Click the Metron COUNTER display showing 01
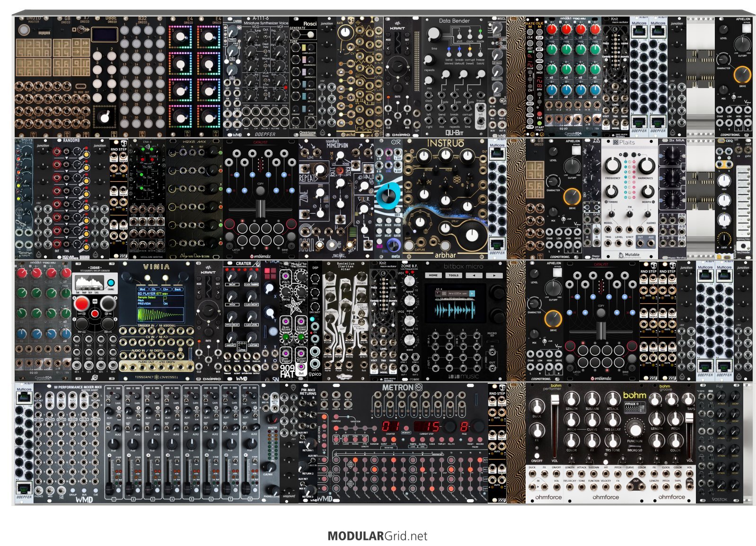 (x=390, y=426)
